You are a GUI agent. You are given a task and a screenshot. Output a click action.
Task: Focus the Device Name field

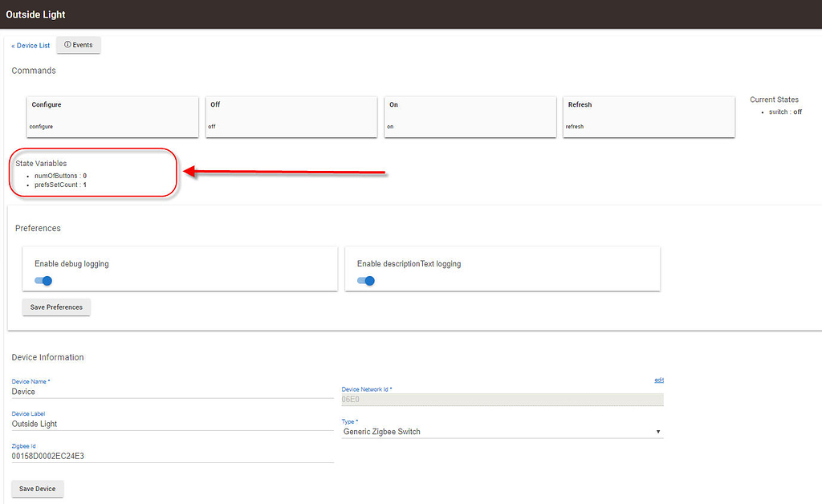pyautogui.click(x=172, y=392)
